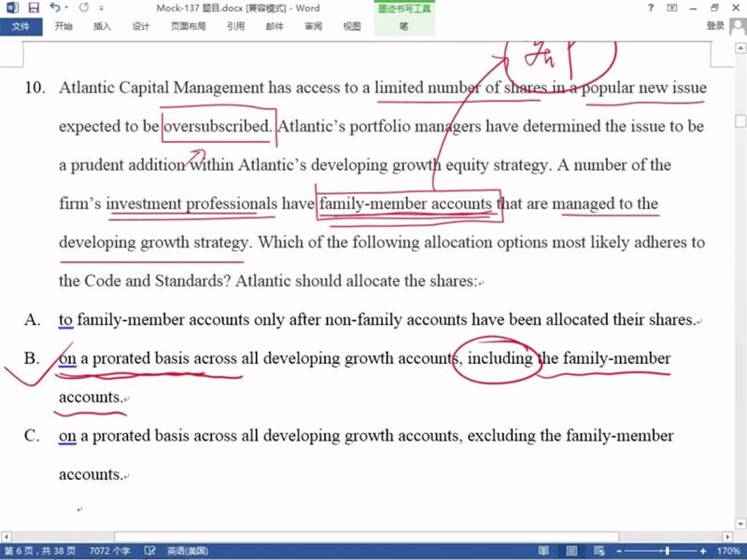Switch to the 审阅 (Review) tab

(x=313, y=26)
